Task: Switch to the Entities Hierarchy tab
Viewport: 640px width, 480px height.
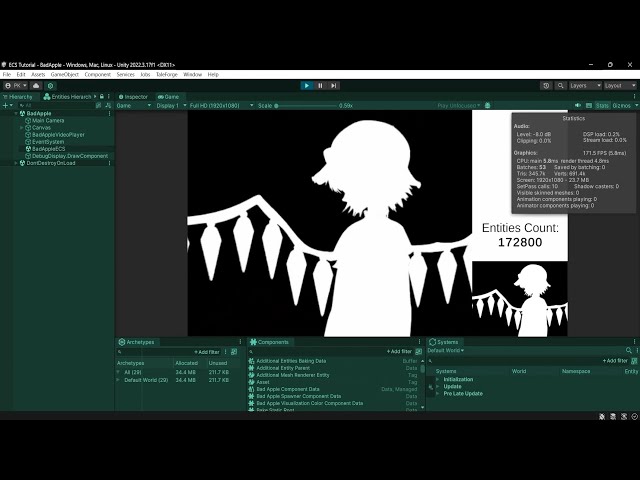Action: point(68,97)
